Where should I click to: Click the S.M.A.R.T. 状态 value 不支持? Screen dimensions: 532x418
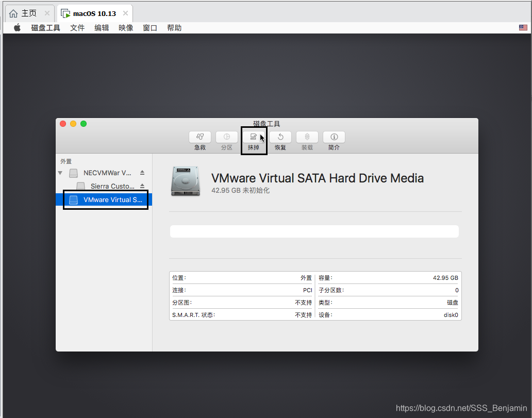303,315
